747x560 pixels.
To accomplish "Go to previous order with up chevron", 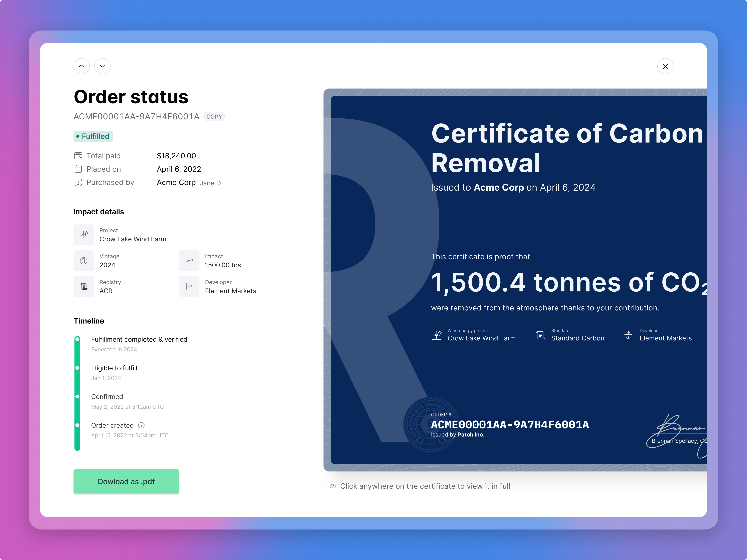I will click(81, 66).
